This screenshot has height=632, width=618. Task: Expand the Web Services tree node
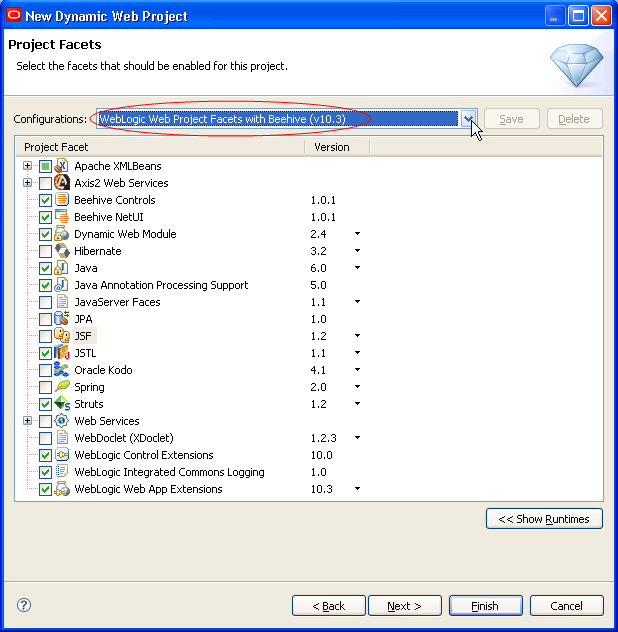(27, 420)
